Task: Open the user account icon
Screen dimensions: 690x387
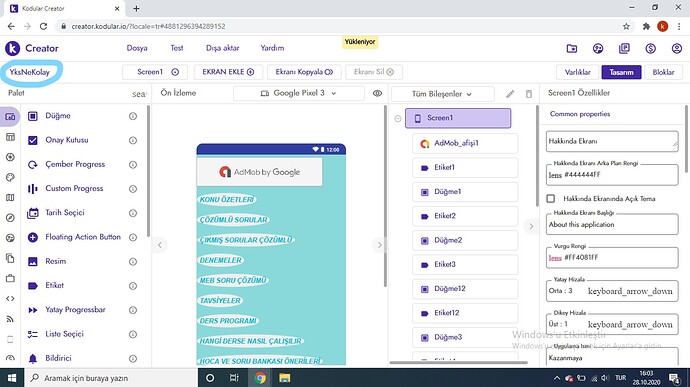Action: (x=677, y=48)
